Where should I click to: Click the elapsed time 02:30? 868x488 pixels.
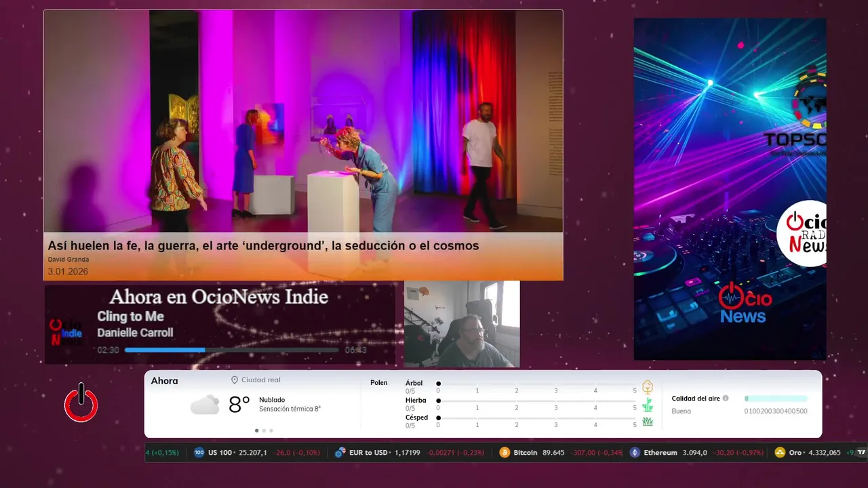tap(108, 350)
